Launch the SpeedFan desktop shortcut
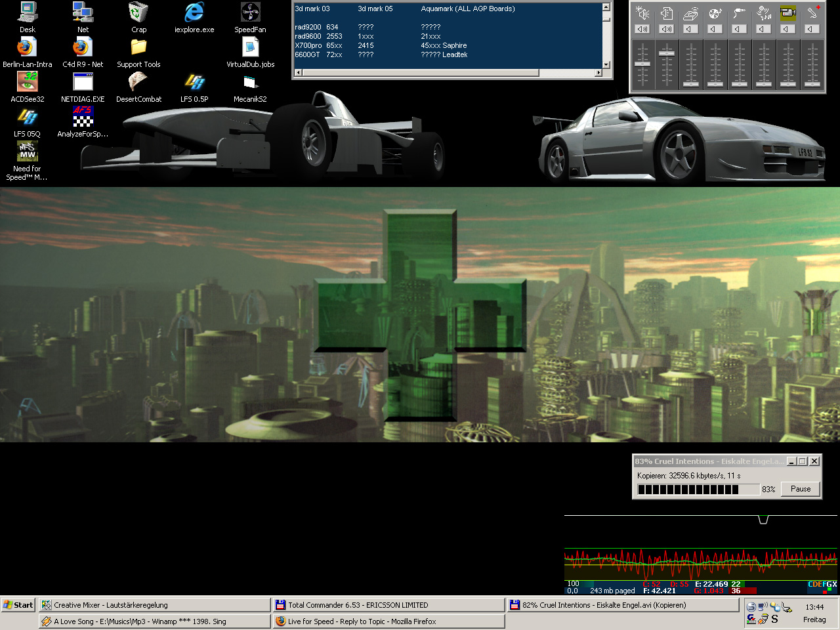 coord(250,17)
